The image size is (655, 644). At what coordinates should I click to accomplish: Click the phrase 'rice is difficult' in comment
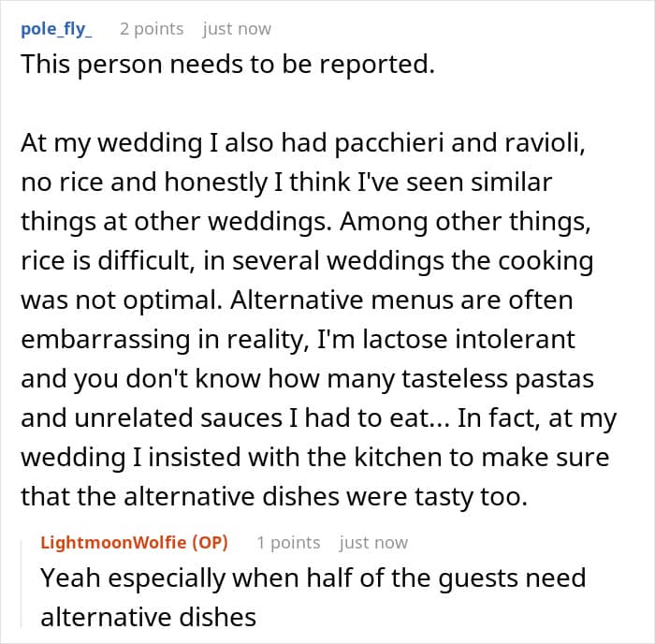point(107,261)
